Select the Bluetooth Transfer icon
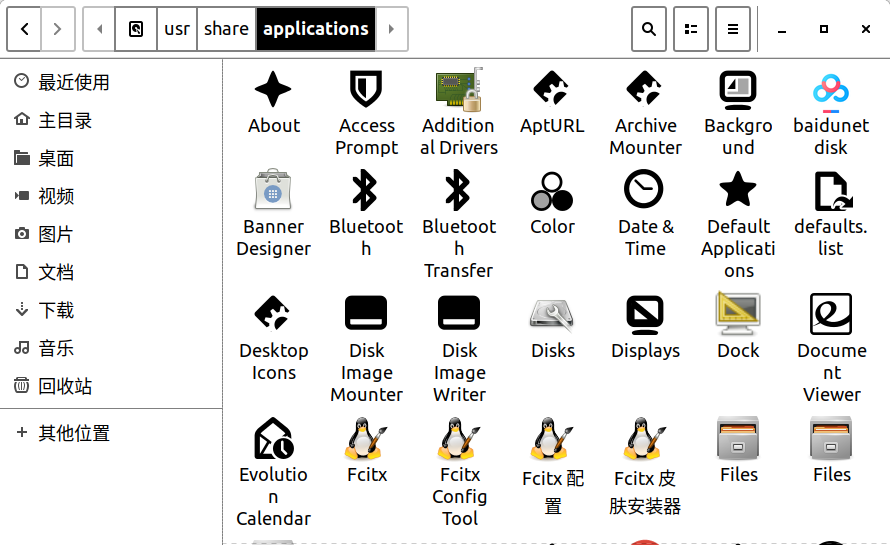This screenshot has height=545, width=890. click(459, 190)
